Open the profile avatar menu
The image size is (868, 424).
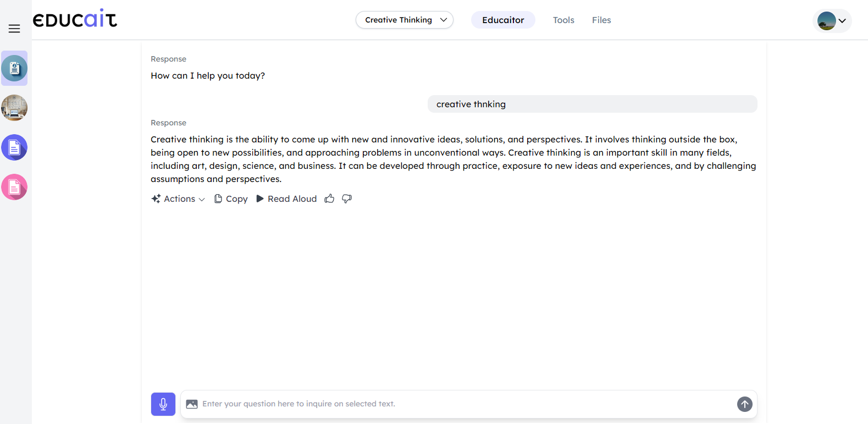tap(832, 21)
